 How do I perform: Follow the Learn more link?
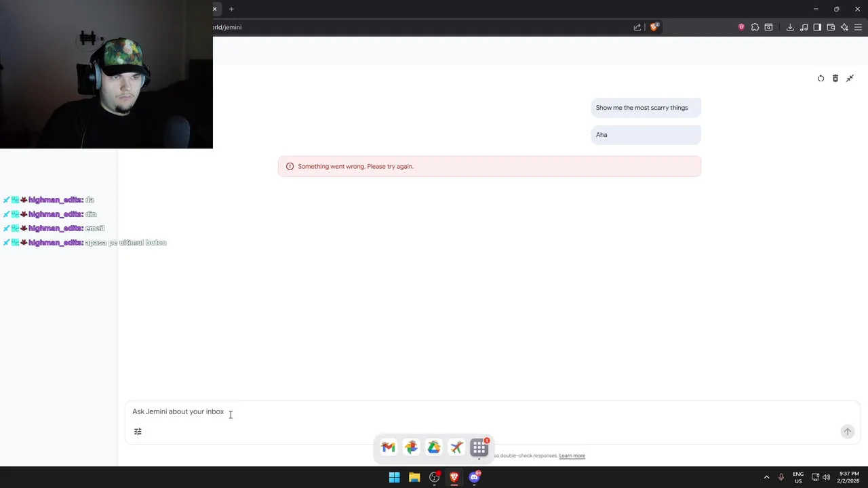click(x=572, y=455)
